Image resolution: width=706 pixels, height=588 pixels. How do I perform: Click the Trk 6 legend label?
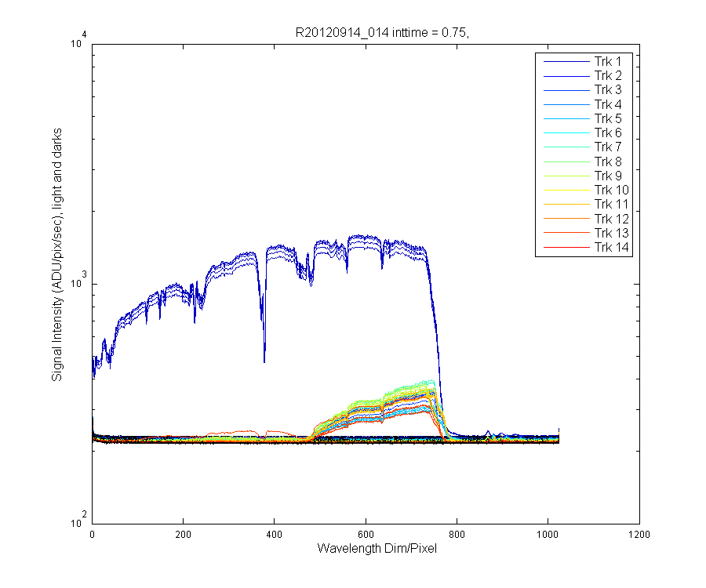(x=607, y=132)
